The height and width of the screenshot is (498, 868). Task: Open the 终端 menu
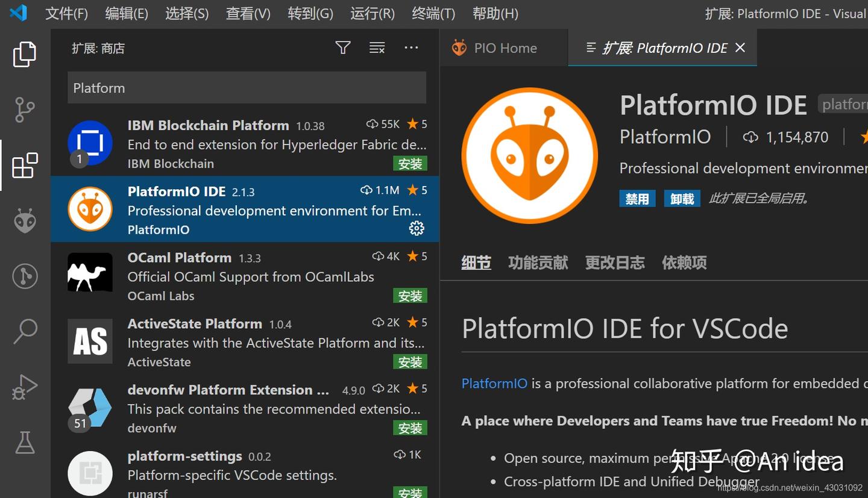click(x=433, y=13)
